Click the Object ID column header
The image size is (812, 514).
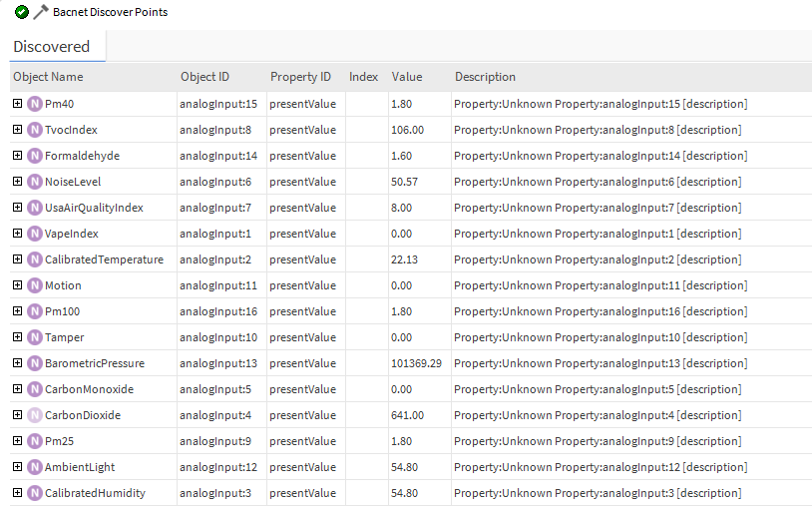click(x=204, y=77)
